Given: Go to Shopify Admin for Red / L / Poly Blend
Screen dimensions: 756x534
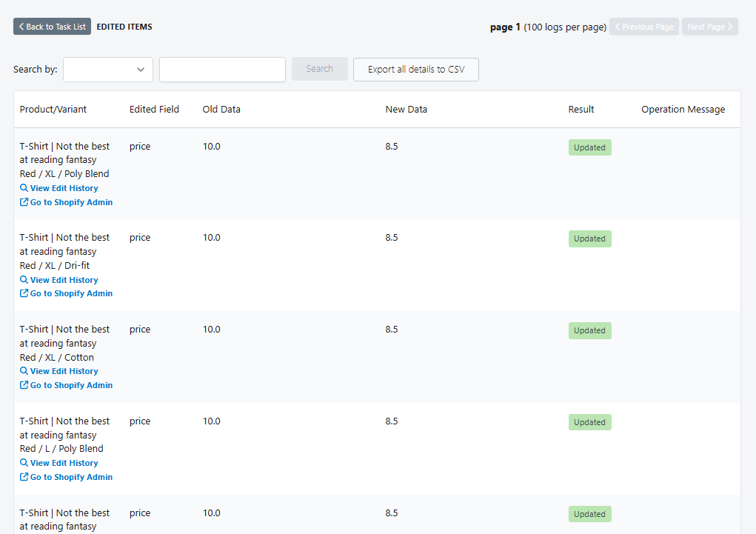Looking at the screenshot, I should pos(66,476).
